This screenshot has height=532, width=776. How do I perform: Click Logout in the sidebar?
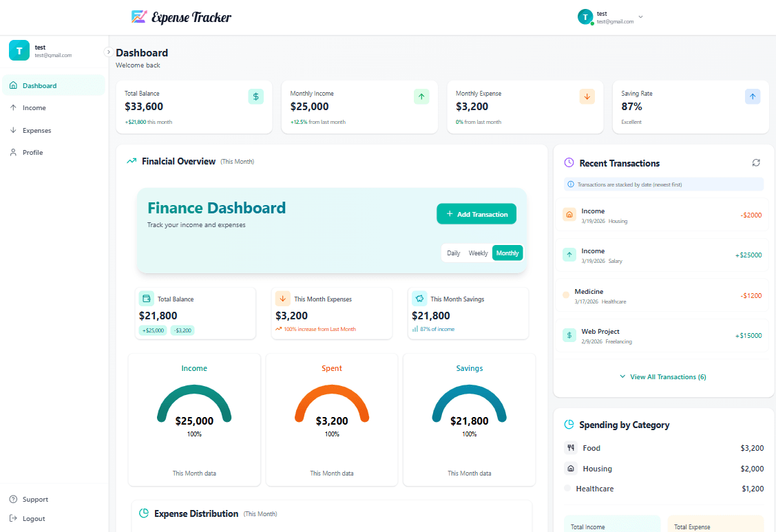click(28, 519)
